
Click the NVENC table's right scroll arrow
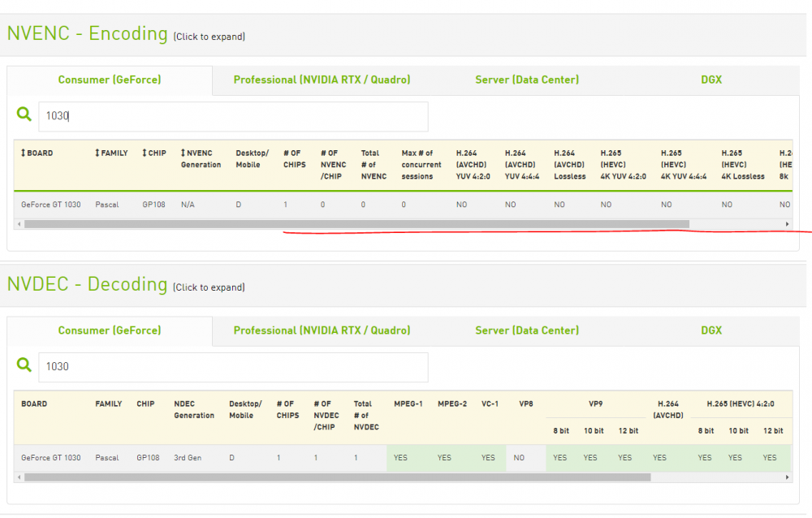pos(787,224)
